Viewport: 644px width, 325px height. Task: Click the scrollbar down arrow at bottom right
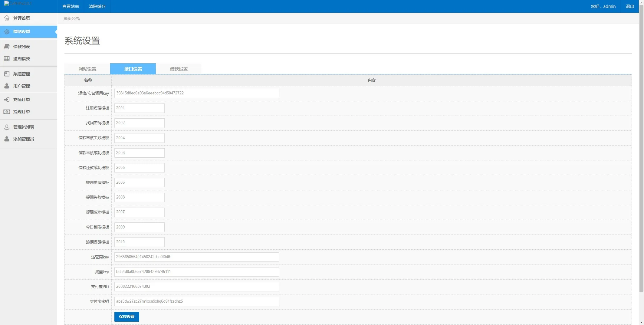641,322
